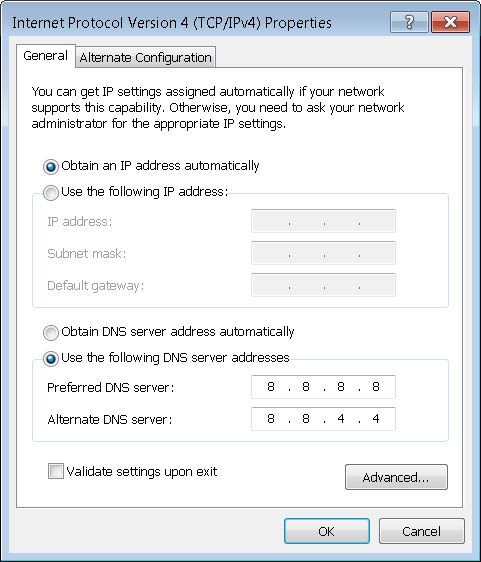481x562 pixels.
Task: Switch to the Alternate Configuration tab
Action: 146,57
